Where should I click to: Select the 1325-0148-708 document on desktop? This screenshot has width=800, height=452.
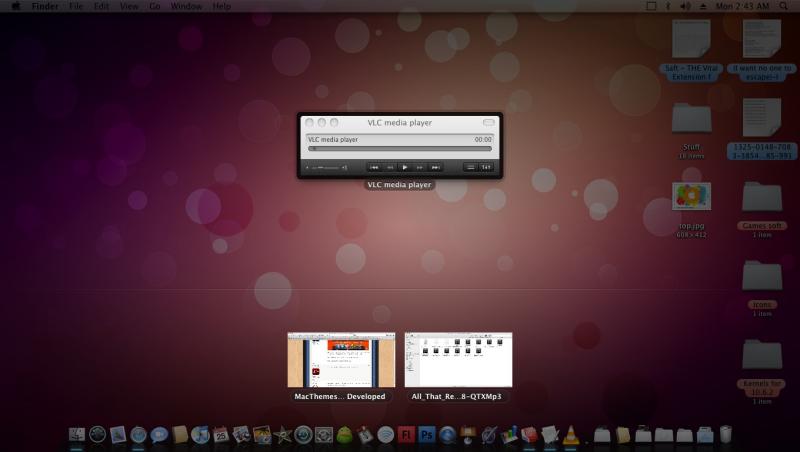762,118
